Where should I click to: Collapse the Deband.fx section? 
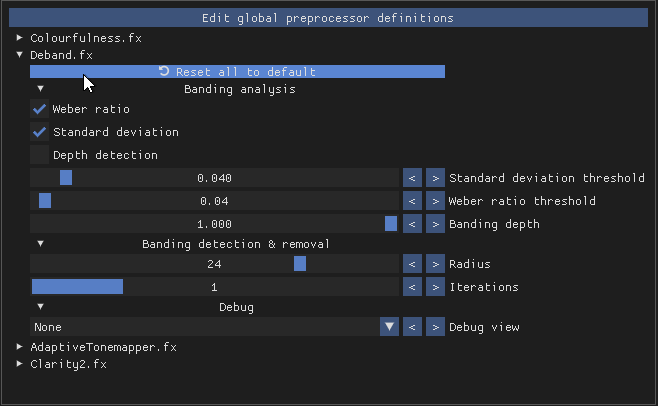coord(20,55)
